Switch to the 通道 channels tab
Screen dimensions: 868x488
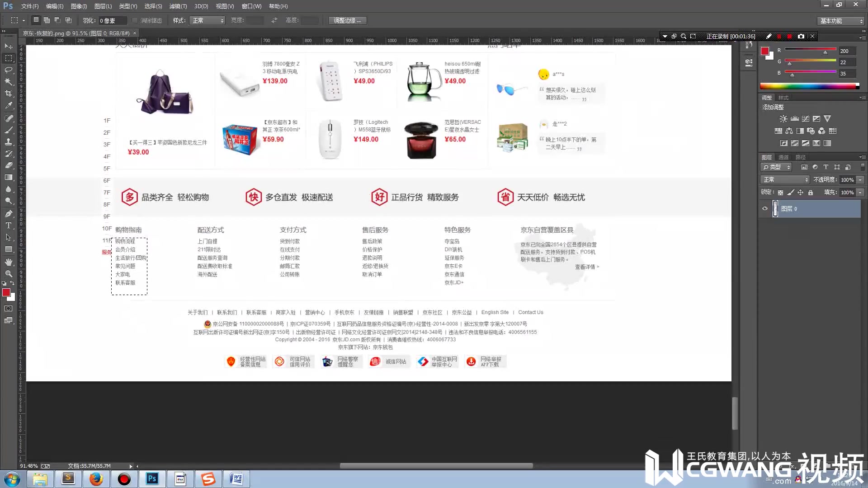coord(783,157)
